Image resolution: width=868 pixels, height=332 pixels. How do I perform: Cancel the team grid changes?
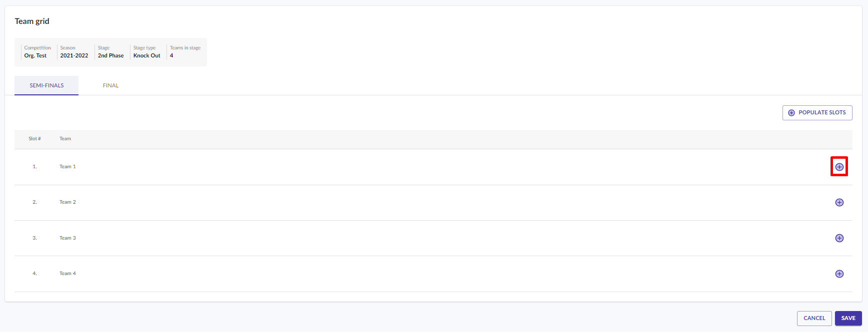click(814, 319)
